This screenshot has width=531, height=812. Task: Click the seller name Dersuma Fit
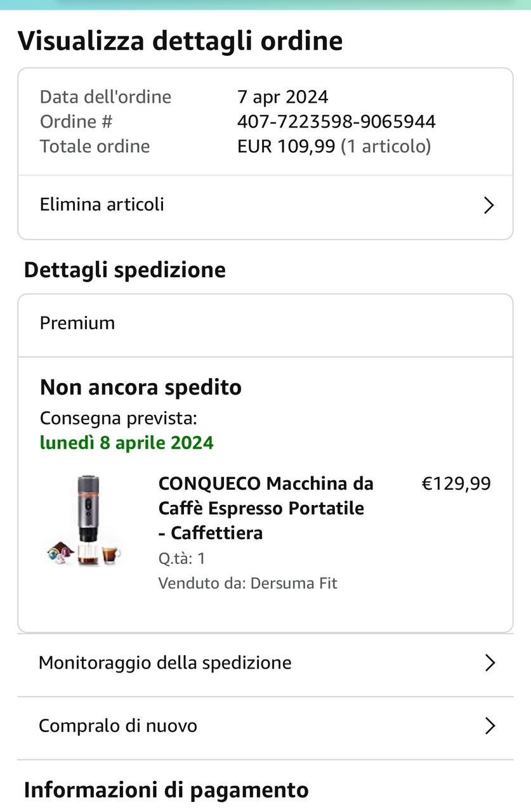click(x=293, y=584)
